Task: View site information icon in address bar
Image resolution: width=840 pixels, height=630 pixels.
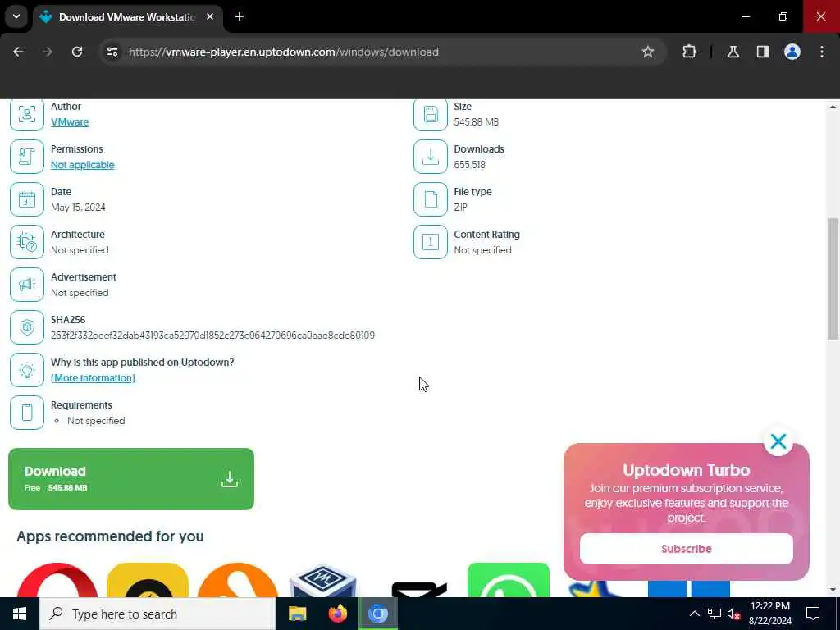Action: click(x=112, y=52)
